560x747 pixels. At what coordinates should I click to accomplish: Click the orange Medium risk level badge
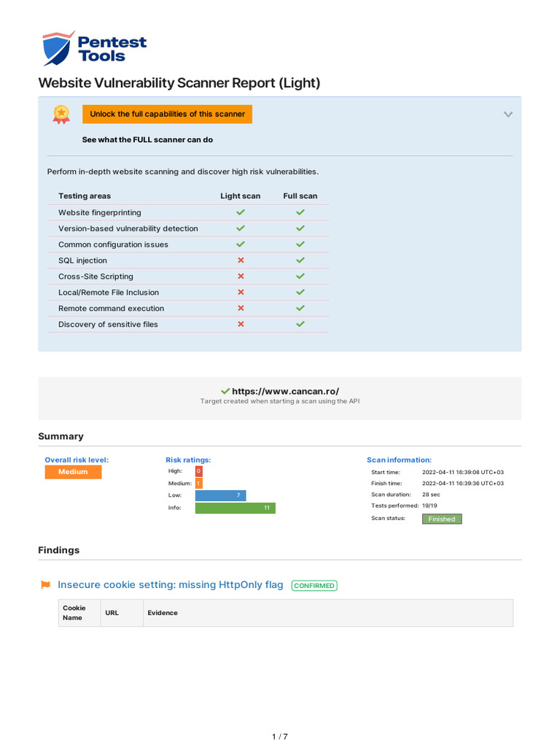[73, 472]
